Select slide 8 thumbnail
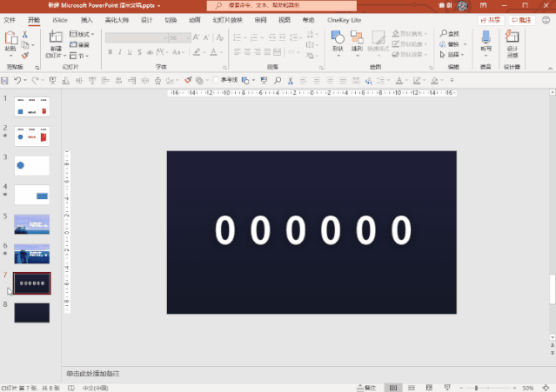The image size is (556, 392). 32,313
